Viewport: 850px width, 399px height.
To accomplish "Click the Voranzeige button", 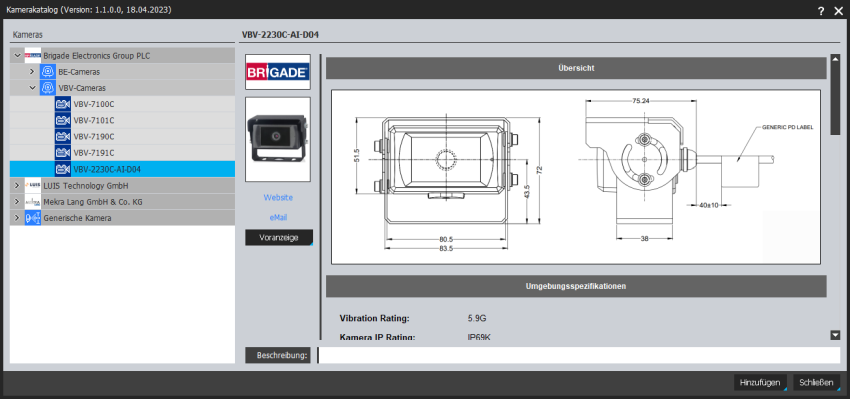I will click(279, 237).
